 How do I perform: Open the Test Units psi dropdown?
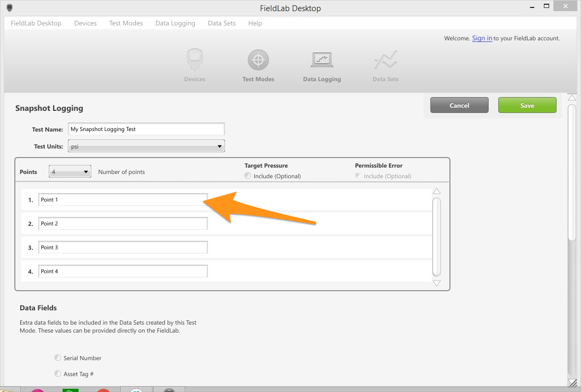point(146,146)
